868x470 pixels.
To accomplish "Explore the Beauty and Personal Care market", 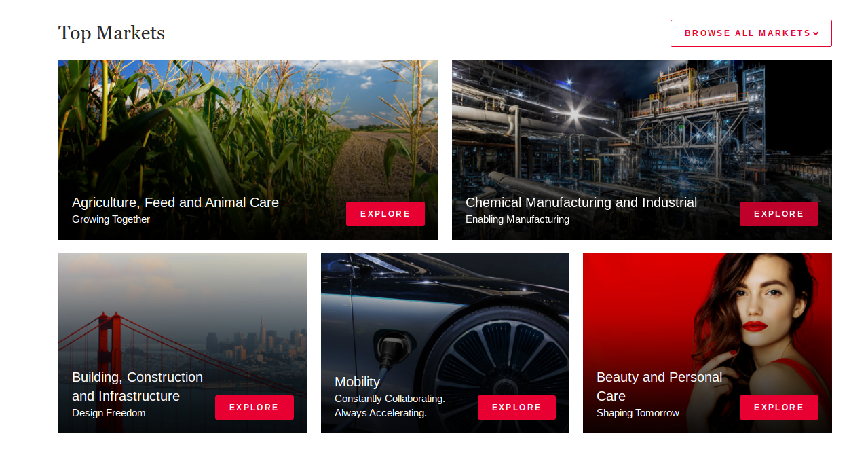I will (x=778, y=408).
